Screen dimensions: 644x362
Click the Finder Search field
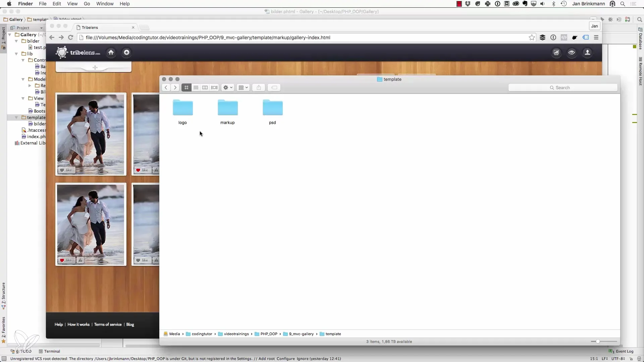[x=563, y=87]
